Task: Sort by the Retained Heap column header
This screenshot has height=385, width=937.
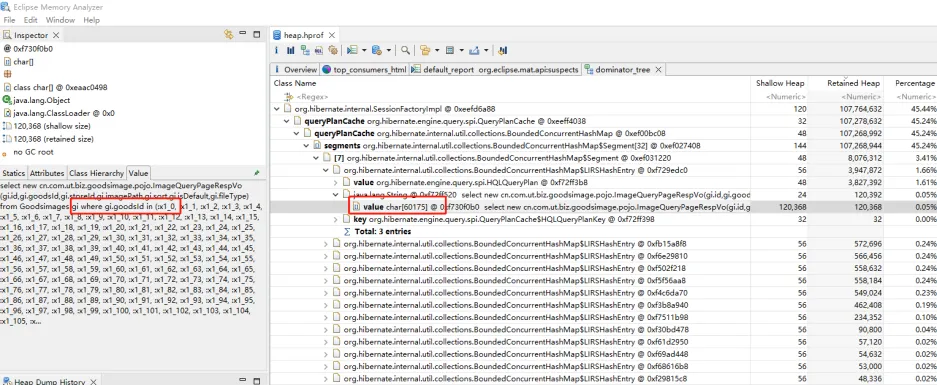Action: 853,84
